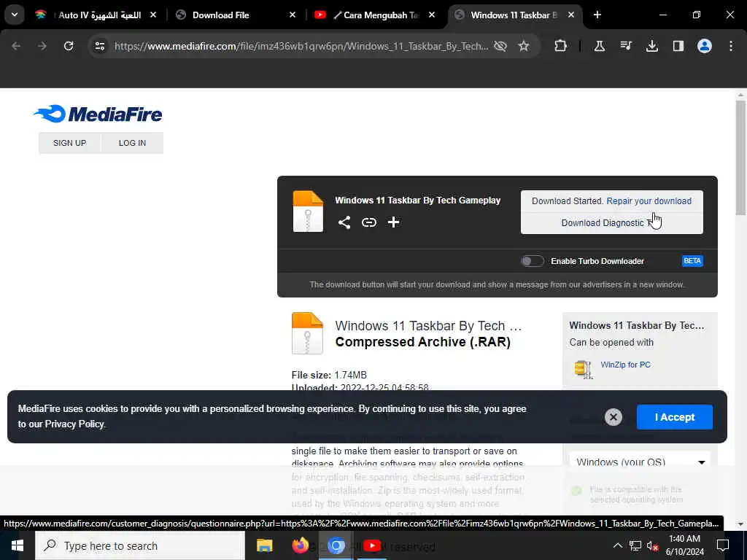Select the Windows 11 Taskbar tab

point(514,15)
